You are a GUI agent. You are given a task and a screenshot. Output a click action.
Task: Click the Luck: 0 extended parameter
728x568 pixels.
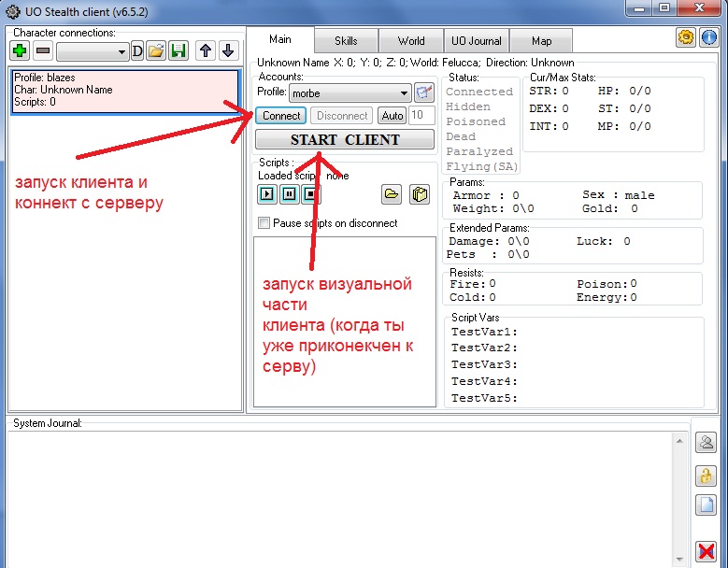(x=603, y=241)
